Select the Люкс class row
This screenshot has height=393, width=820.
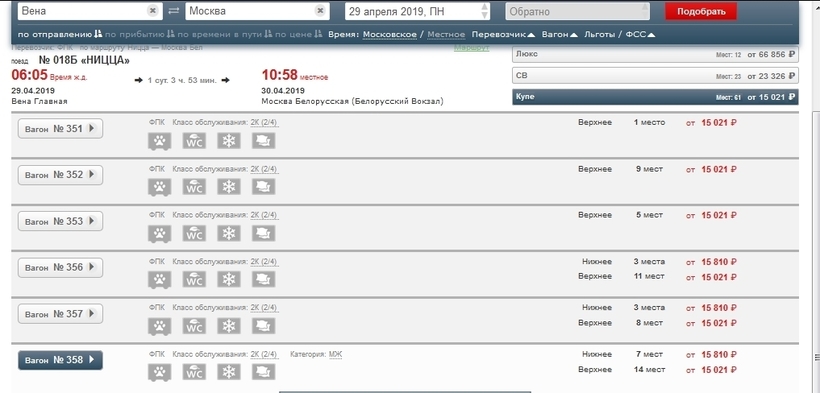click(x=655, y=54)
